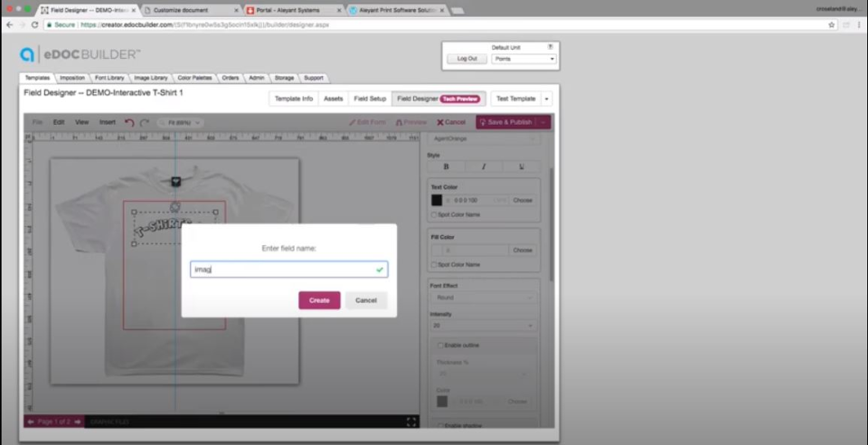
Task: Click the black marker icon on shirt collar
Action: click(175, 181)
